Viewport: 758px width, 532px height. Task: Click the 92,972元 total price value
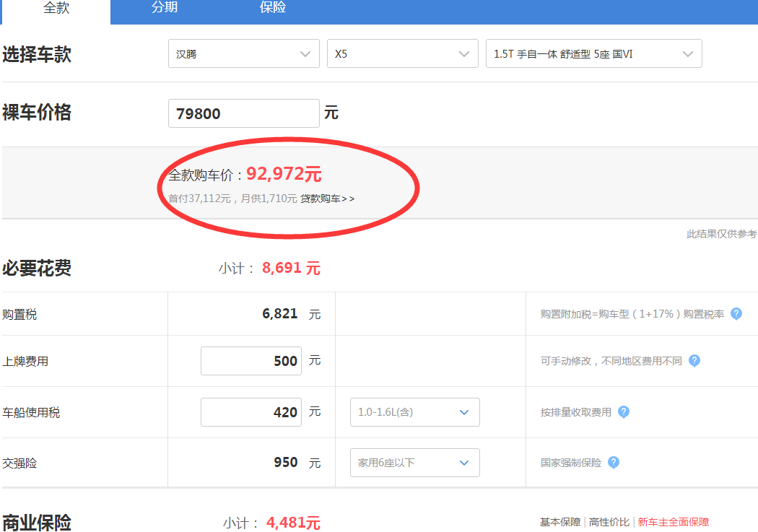tap(284, 174)
